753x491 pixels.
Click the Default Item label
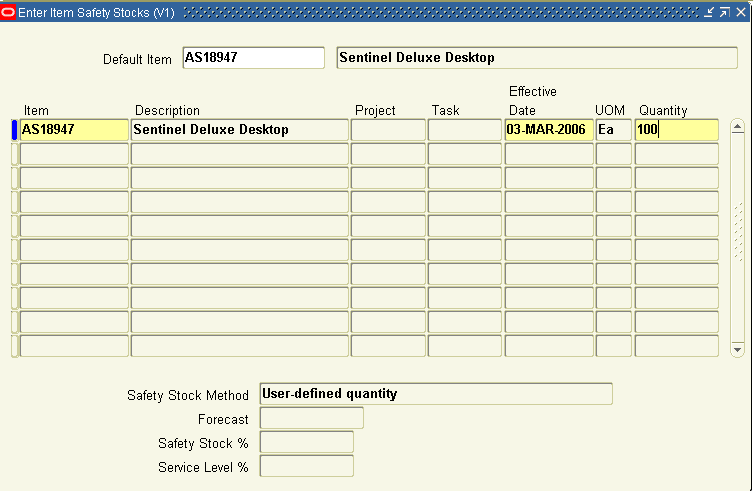tap(137, 60)
